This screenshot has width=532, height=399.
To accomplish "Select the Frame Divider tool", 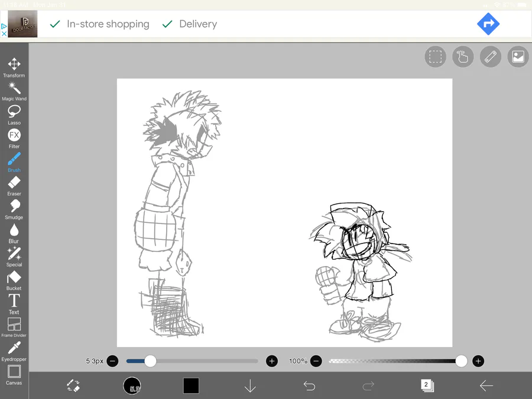I will [x=14, y=327].
